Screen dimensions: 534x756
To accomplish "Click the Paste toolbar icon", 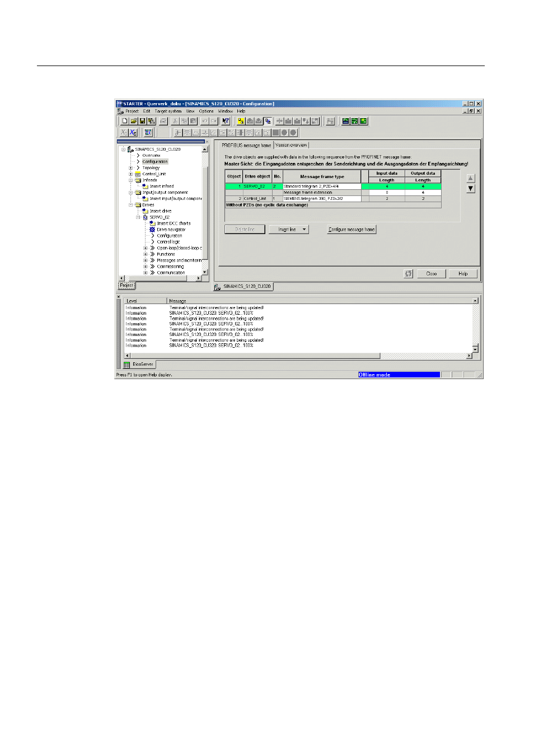I will click(193, 121).
